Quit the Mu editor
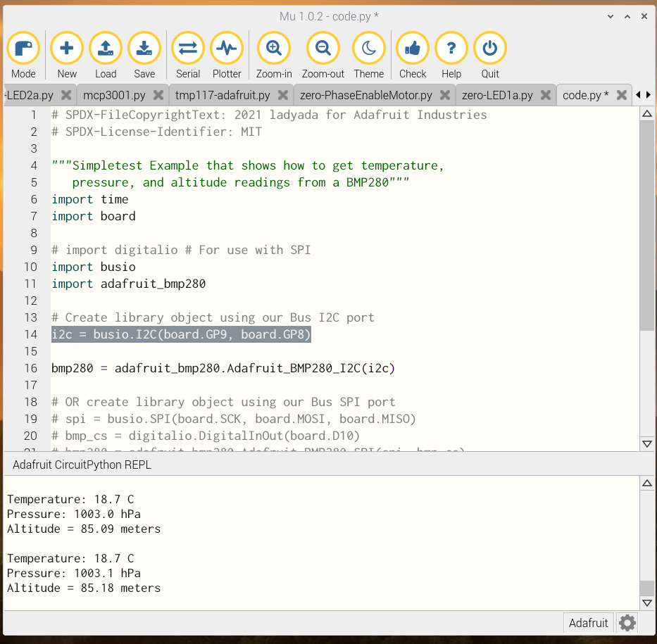The height and width of the screenshot is (644, 657). pyautogui.click(x=489, y=48)
